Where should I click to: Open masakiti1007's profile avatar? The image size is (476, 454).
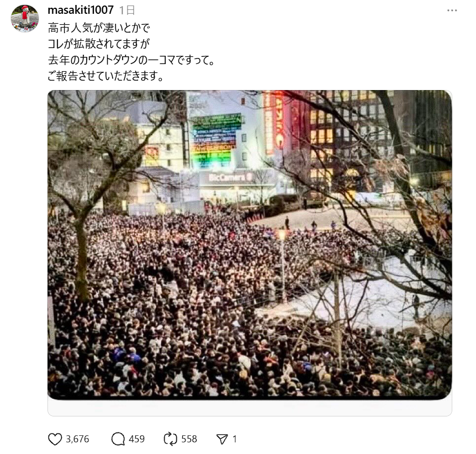coord(25,19)
